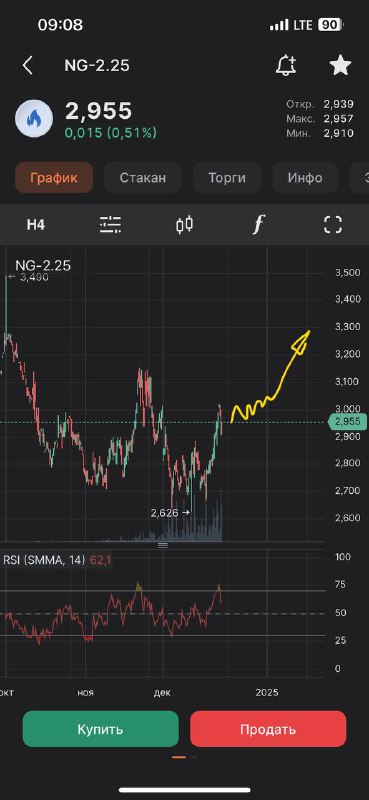Screen dimensions: 369x800
Task: Tap the yellow drawn arrow annotation
Action: 270,378
